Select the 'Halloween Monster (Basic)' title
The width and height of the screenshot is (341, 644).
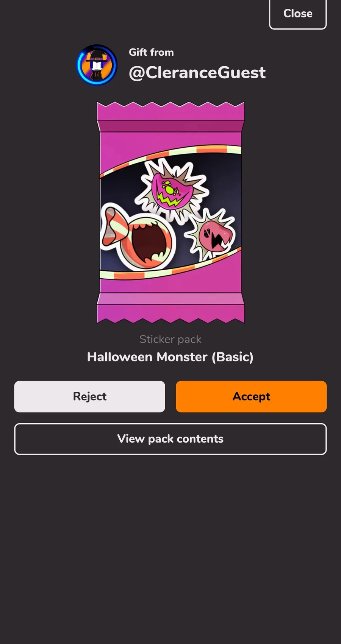[x=170, y=357]
